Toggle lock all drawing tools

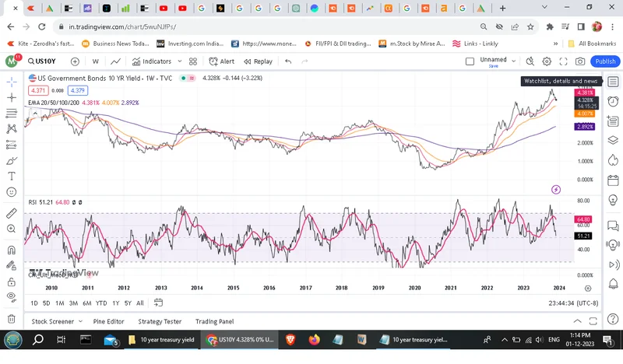coord(12,282)
